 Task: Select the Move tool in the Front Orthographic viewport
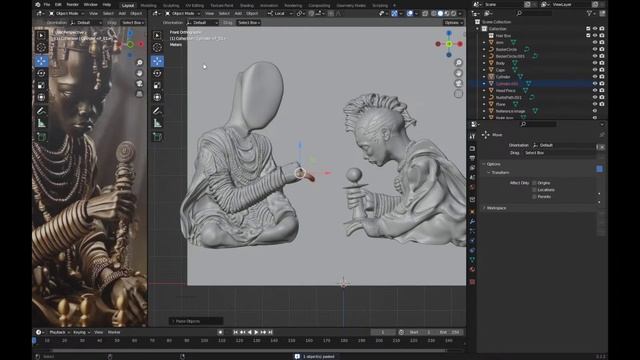coord(157,61)
